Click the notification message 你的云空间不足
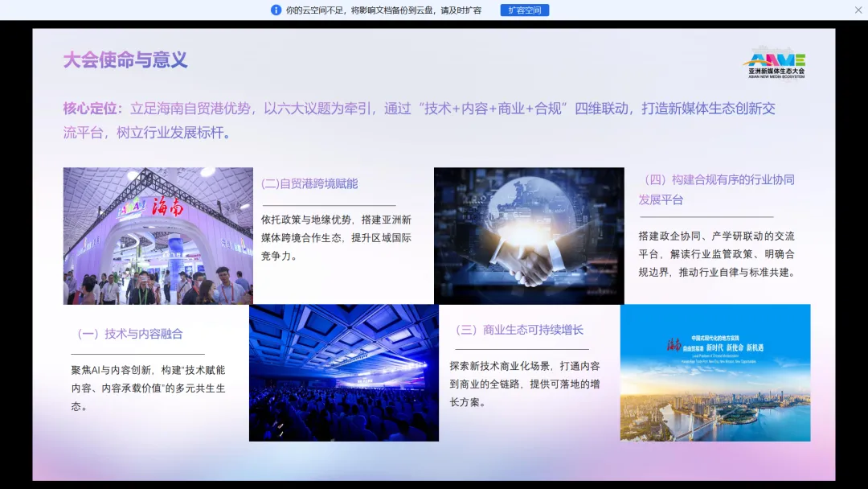The height and width of the screenshot is (489, 868). pyautogui.click(x=383, y=10)
